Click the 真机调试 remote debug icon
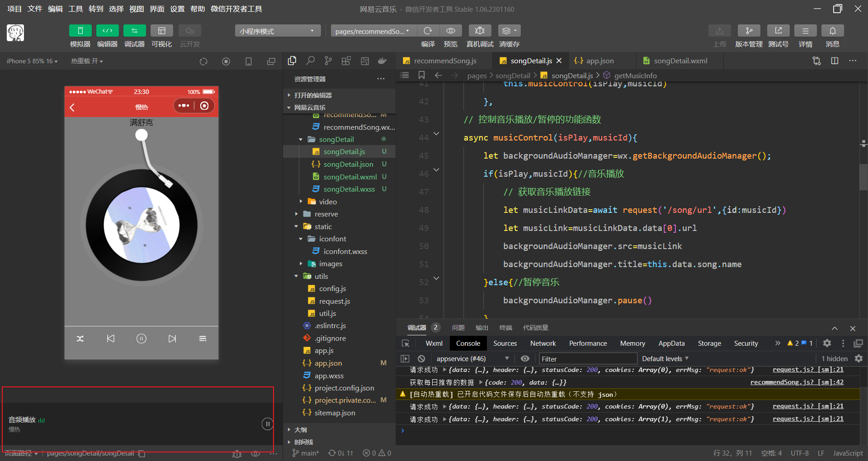868x461 pixels. coord(480,31)
